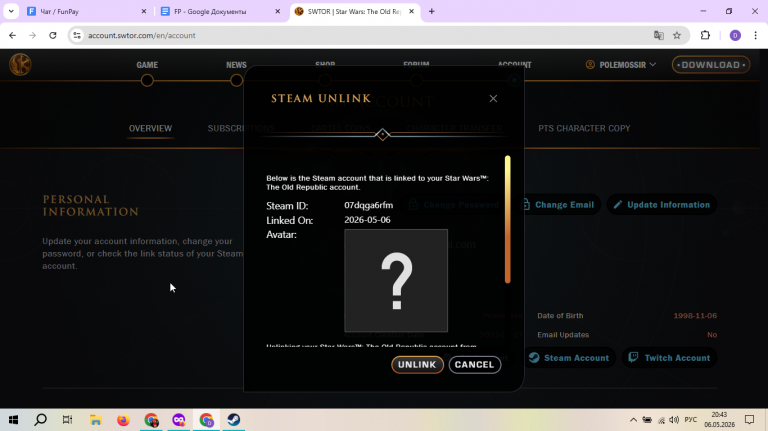Click the Twitch Account button
This screenshot has height=431, width=768.
669,358
